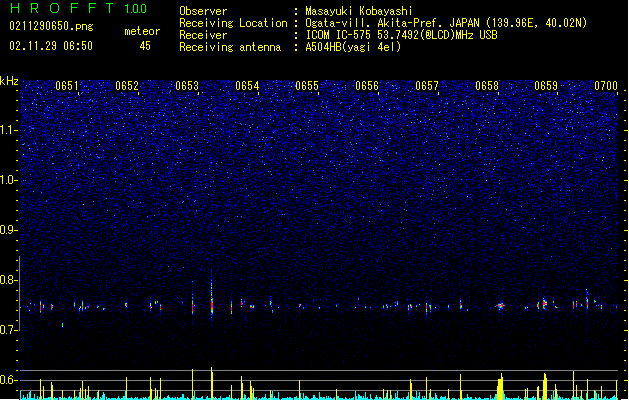
Task: Click the tallest yellow intensity spike just after 0653
Action: coord(212,383)
